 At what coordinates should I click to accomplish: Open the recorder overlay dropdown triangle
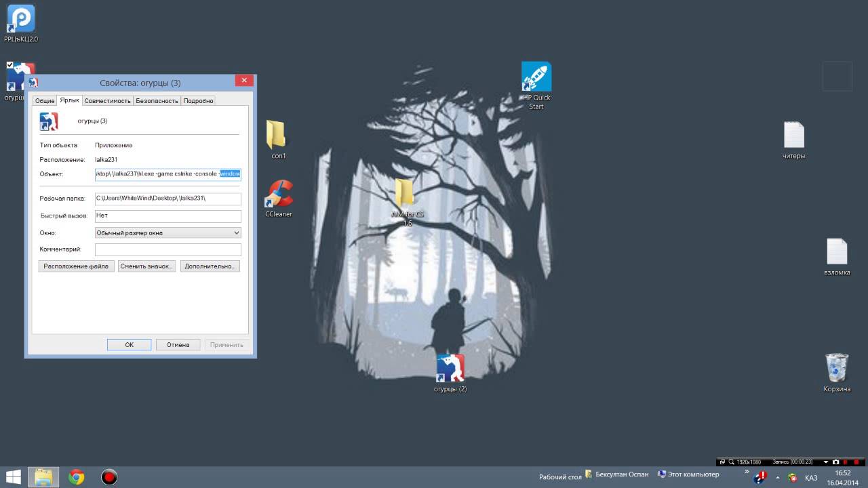(x=826, y=462)
